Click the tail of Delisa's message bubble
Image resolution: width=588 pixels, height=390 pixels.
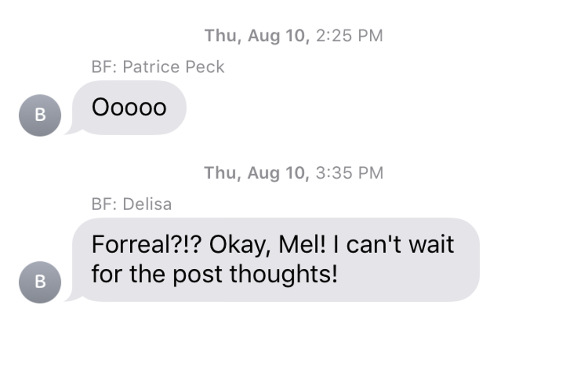tap(71, 297)
